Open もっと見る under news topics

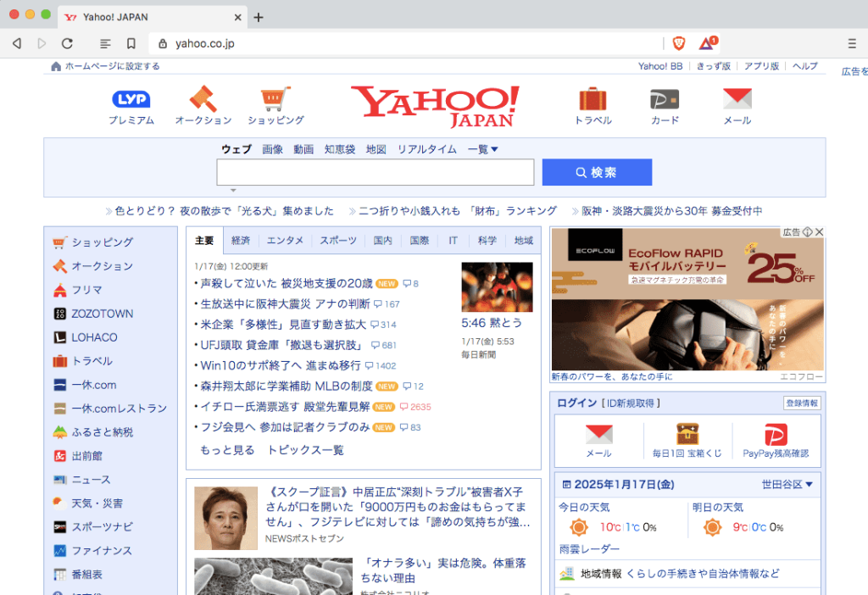[x=227, y=450]
